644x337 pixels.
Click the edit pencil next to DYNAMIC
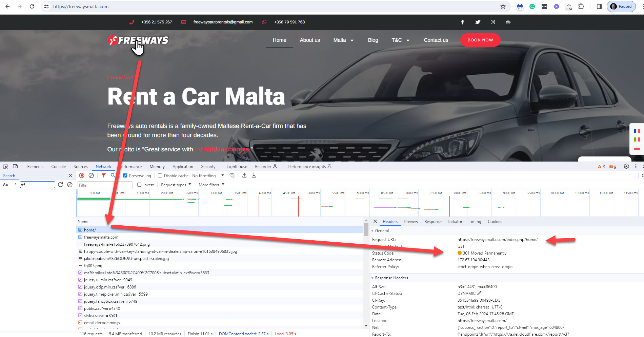[x=479, y=293]
